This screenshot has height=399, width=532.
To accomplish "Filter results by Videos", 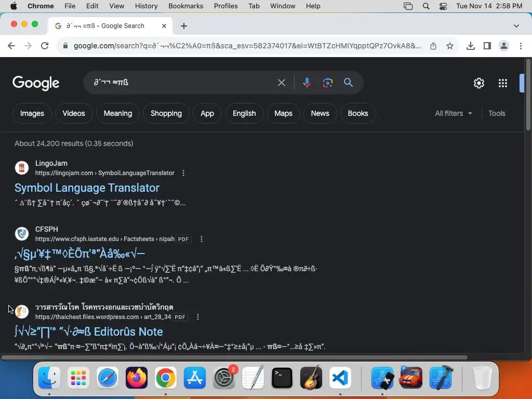I will 74,113.
